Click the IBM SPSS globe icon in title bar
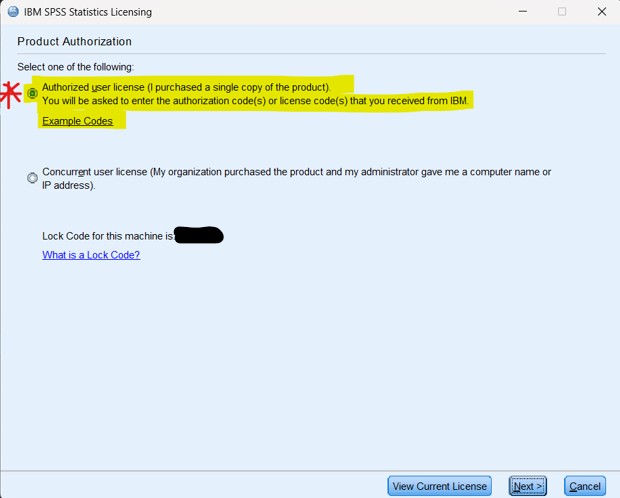Viewport: 620px width, 498px height. pyautogui.click(x=13, y=12)
